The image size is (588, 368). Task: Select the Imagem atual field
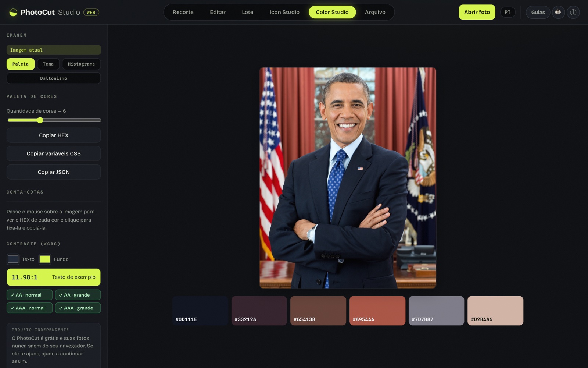click(54, 50)
